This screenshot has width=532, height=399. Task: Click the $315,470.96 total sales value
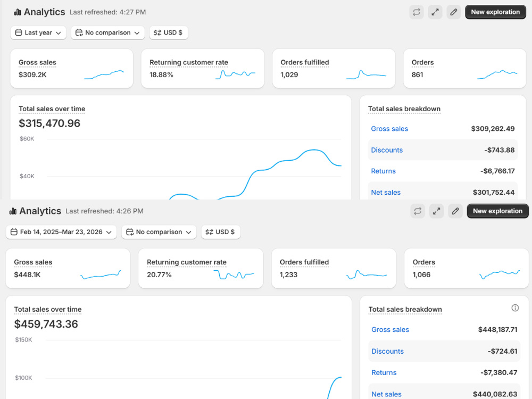tap(49, 123)
